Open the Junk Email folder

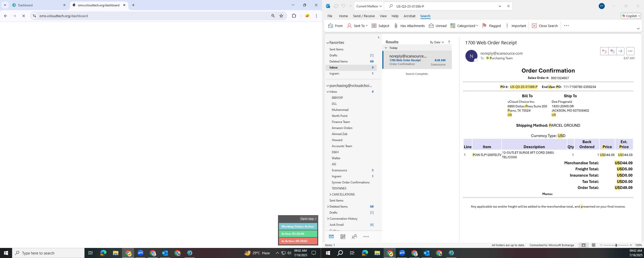point(351,225)
